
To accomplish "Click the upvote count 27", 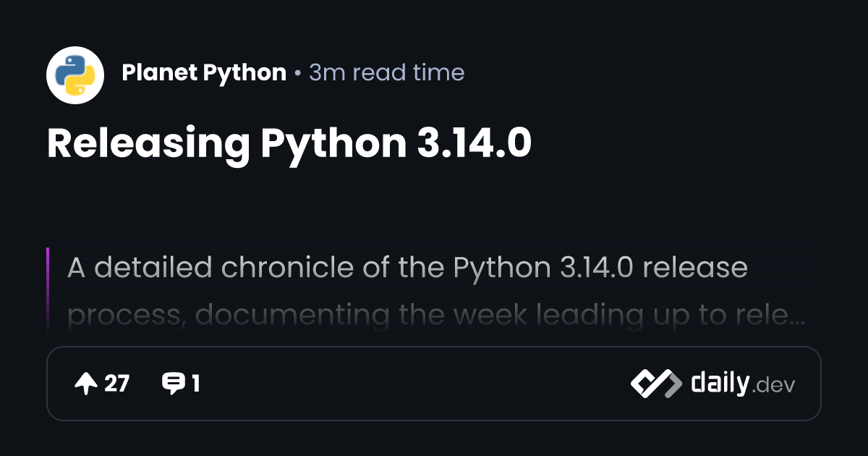I will [x=116, y=384].
